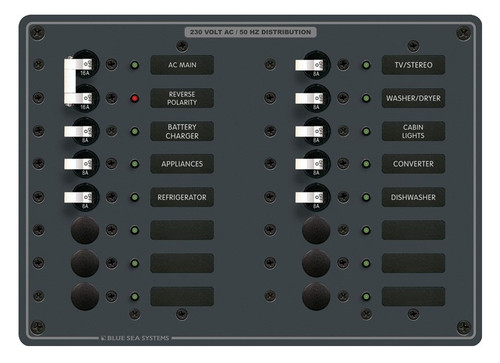This screenshot has height=363, width=500.
Task: Click the red Reverse Polarity indicator LED
Action: 135,98
